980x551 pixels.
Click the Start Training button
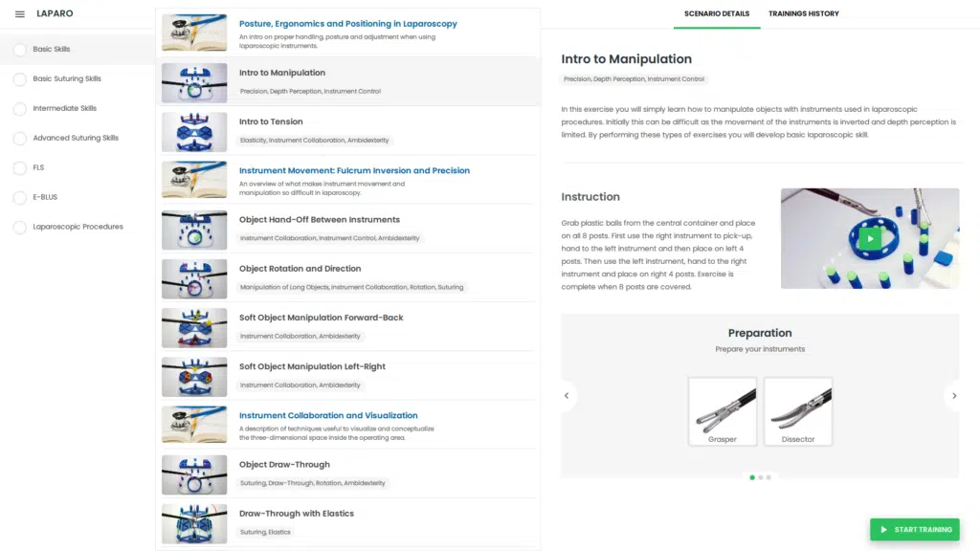tap(914, 529)
